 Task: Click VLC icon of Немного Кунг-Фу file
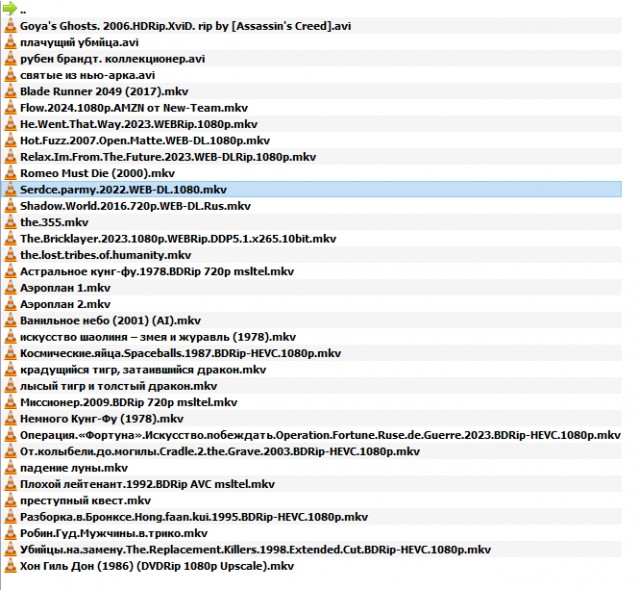click(x=10, y=419)
